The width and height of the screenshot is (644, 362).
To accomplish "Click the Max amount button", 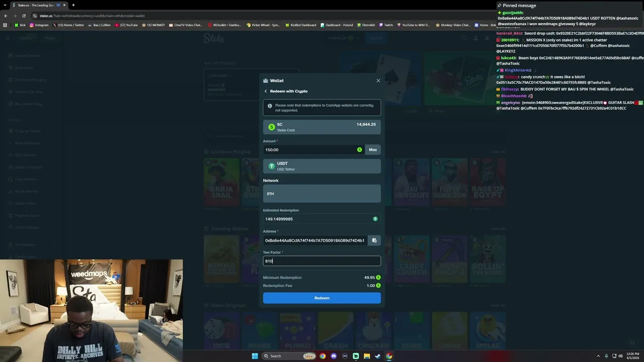I will pyautogui.click(x=373, y=149).
